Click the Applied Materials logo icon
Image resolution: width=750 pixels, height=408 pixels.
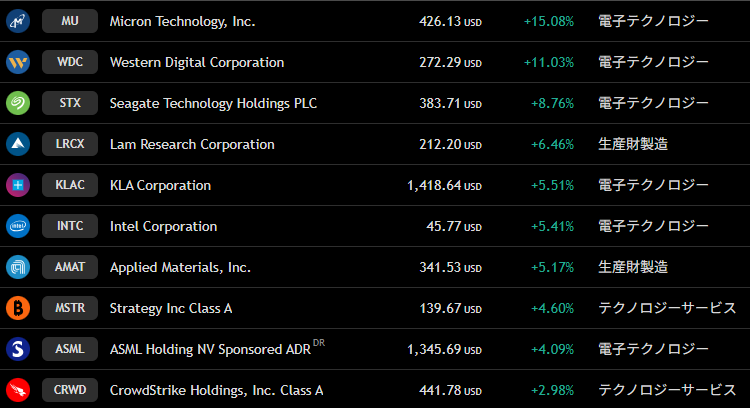18,267
